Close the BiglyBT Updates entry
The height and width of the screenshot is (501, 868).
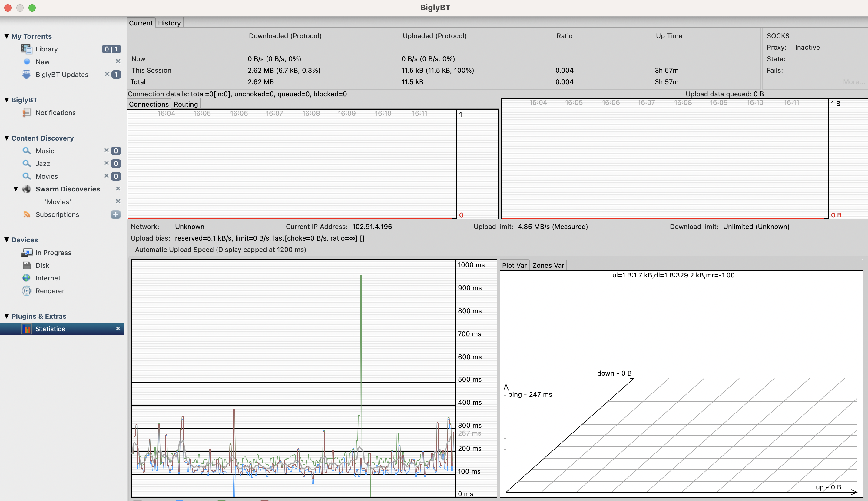(107, 74)
